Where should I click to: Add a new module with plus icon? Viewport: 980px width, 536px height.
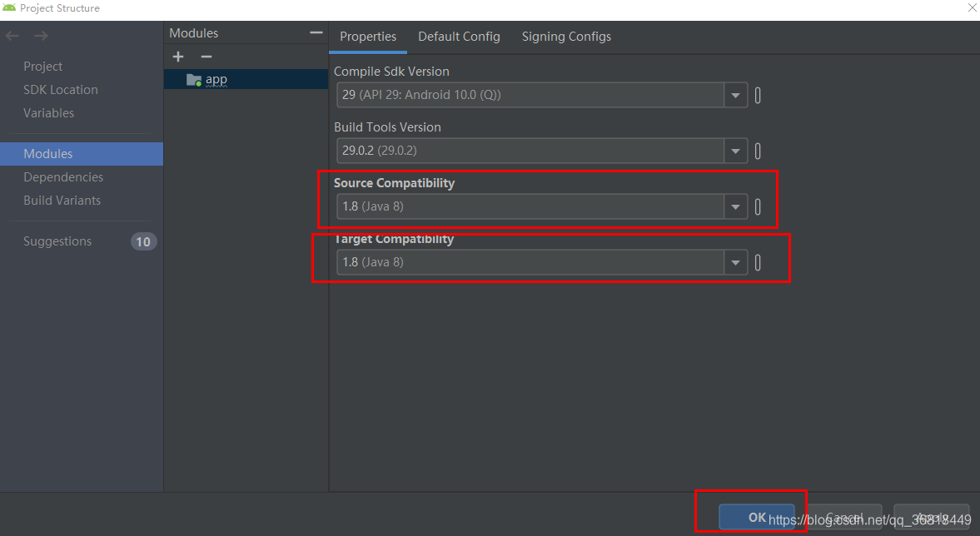(x=178, y=57)
